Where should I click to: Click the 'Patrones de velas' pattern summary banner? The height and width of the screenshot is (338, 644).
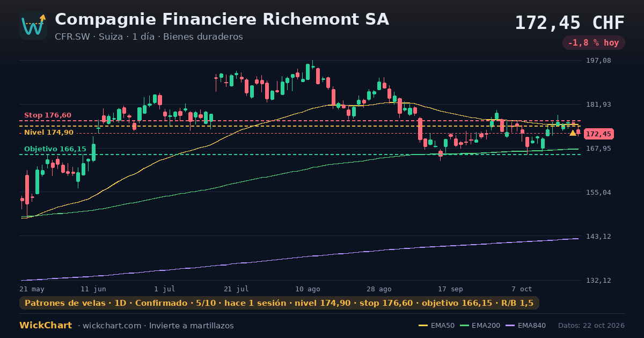[279, 303]
